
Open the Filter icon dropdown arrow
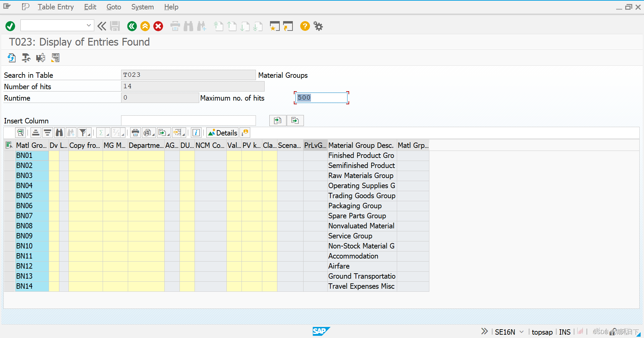coord(88,134)
